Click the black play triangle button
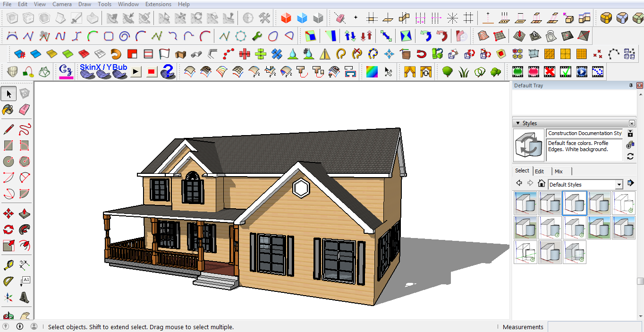 [136, 72]
